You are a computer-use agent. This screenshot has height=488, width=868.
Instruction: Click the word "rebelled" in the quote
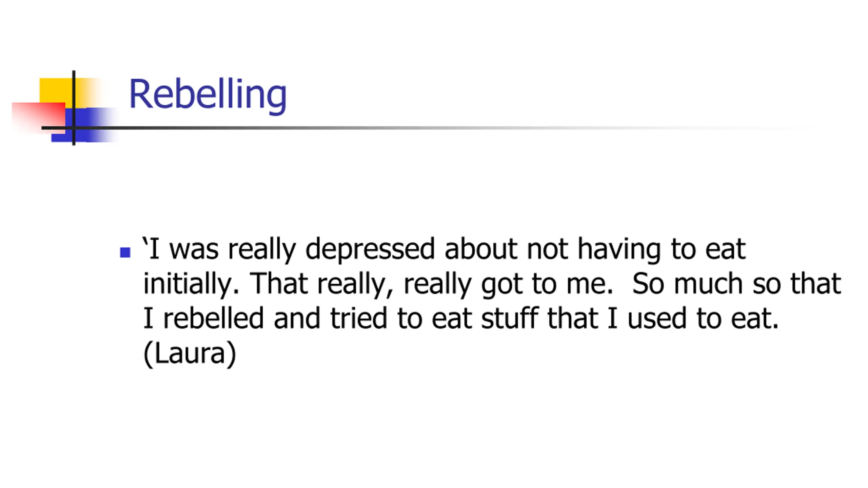(214, 318)
